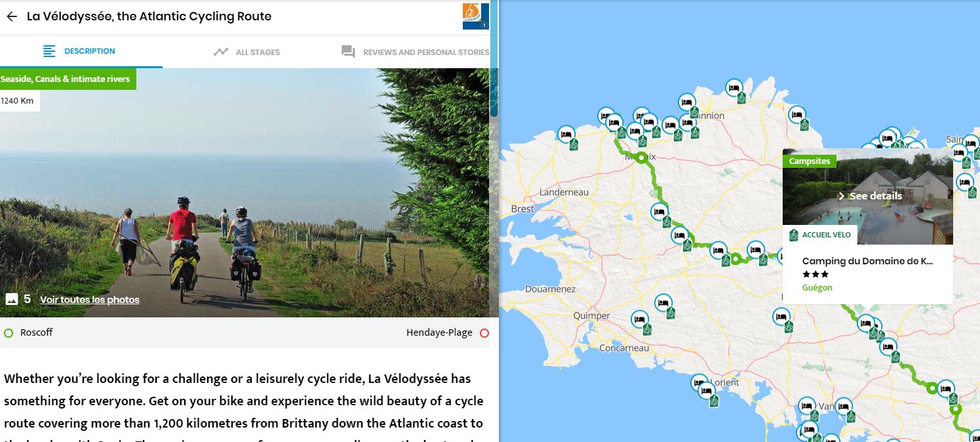Image resolution: width=980 pixels, height=442 pixels.
Task: Click the Quimper label on map
Action: [x=591, y=315]
